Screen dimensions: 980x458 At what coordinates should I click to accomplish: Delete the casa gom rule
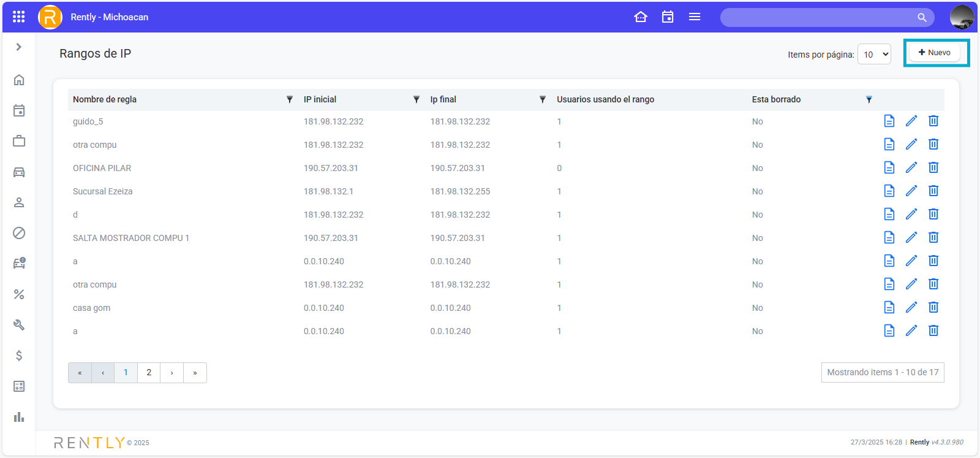coord(933,307)
